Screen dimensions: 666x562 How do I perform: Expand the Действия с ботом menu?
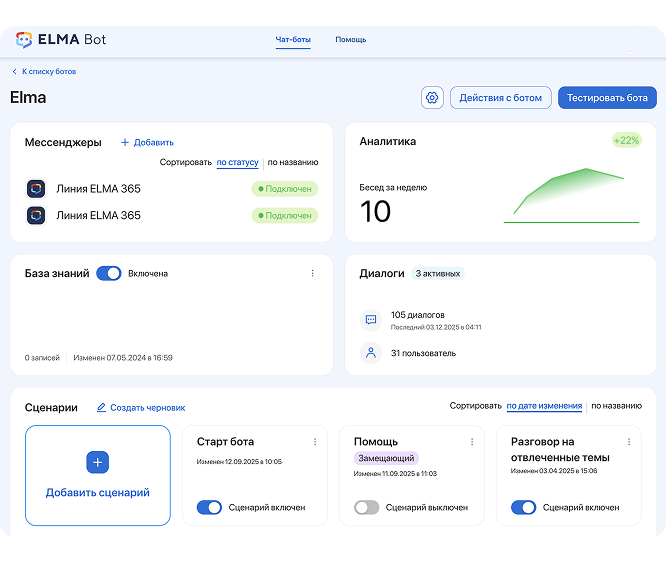[x=501, y=98]
